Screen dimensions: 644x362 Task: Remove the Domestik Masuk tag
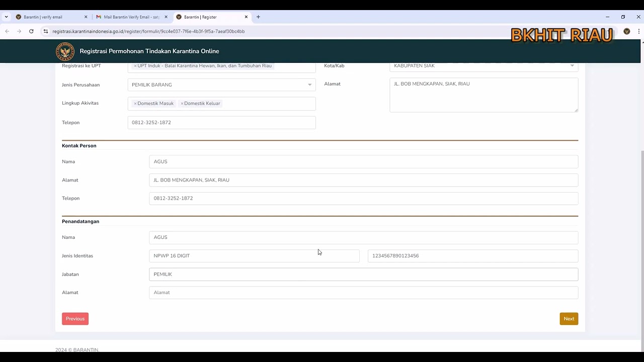pyautogui.click(x=135, y=104)
